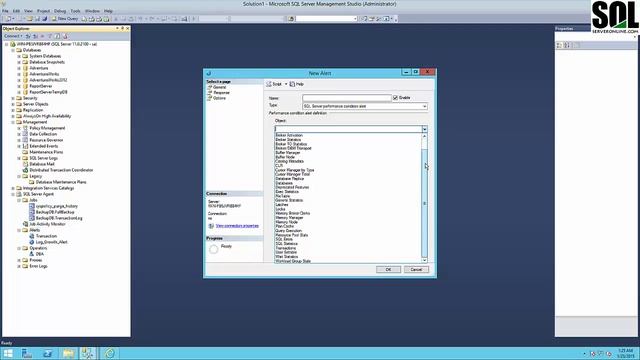Open File Explorer from taskbar
Image resolution: width=640 pixels, height=360 pixels.
(x=68, y=353)
